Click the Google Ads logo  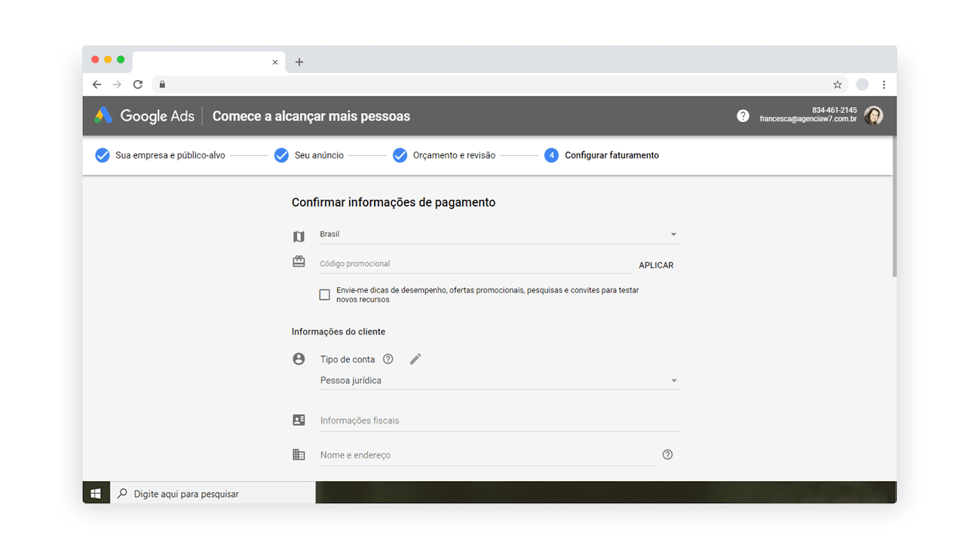pyautogui.click(x=145, y=116)
